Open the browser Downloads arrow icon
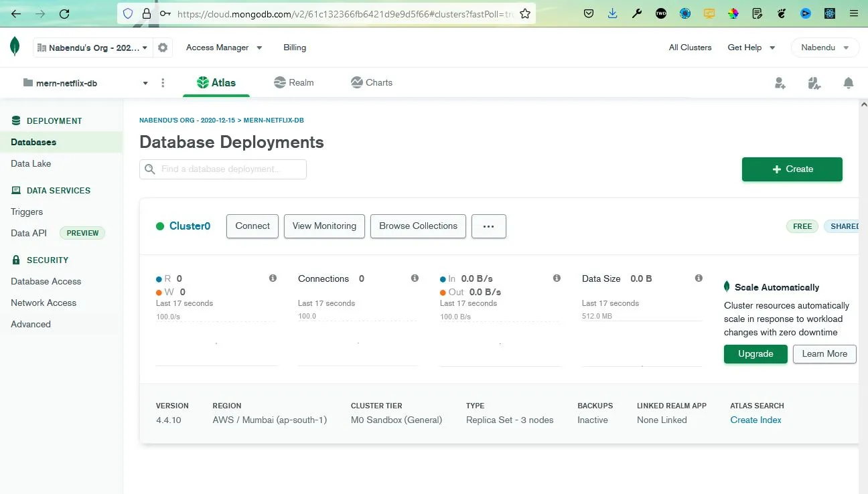The width and height of the screenshot is (868, 494). [x=613, y=13]
